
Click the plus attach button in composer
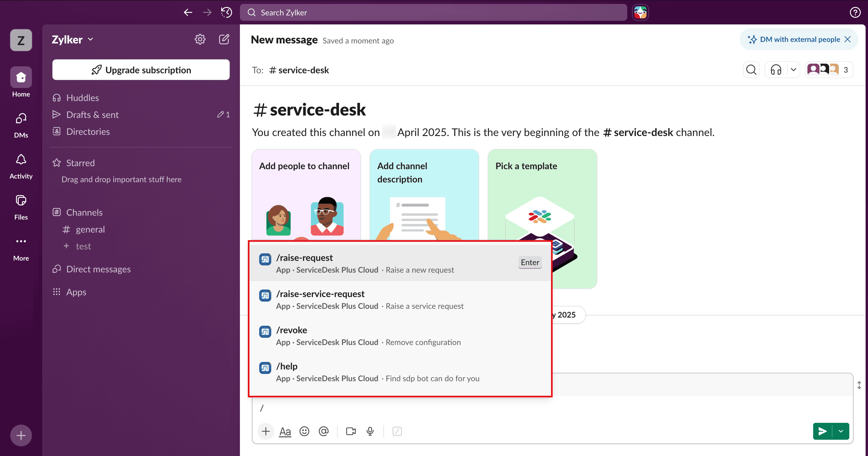click(x=266, y=431)
